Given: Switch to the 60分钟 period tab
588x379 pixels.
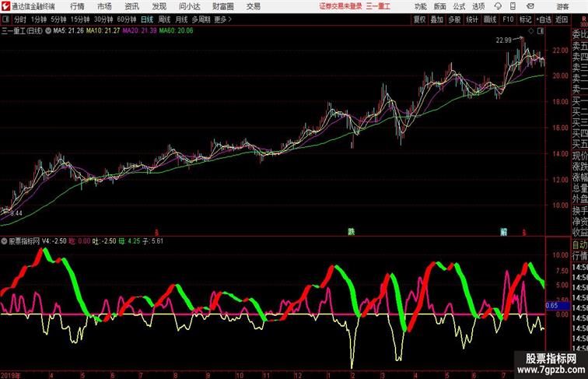Looking at the screenshot, I should coord(127,19).
